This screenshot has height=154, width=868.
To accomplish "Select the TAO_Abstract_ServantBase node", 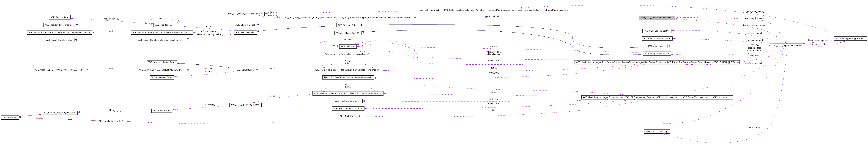I will point(162,62).
